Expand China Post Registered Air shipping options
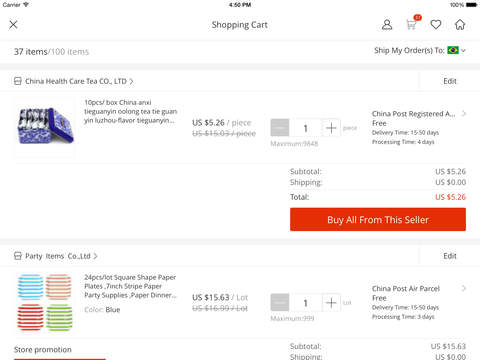 point(463,114)
